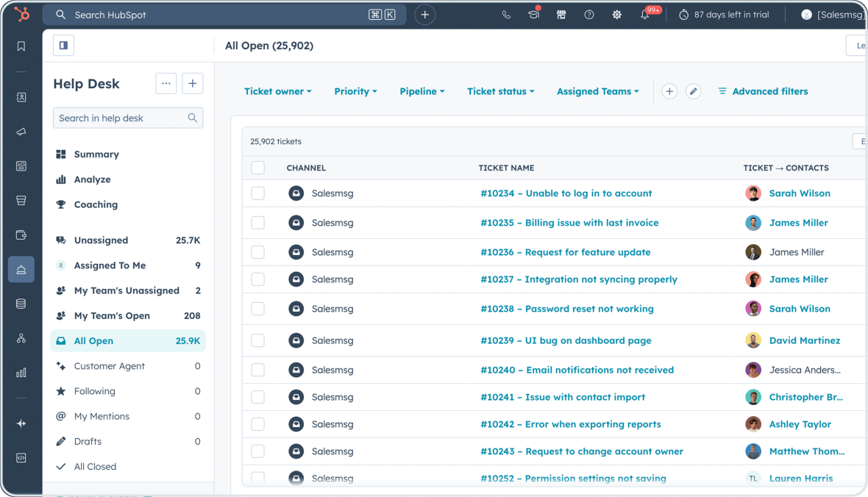Open the Pipeline filter dropdown

(421, 91)
